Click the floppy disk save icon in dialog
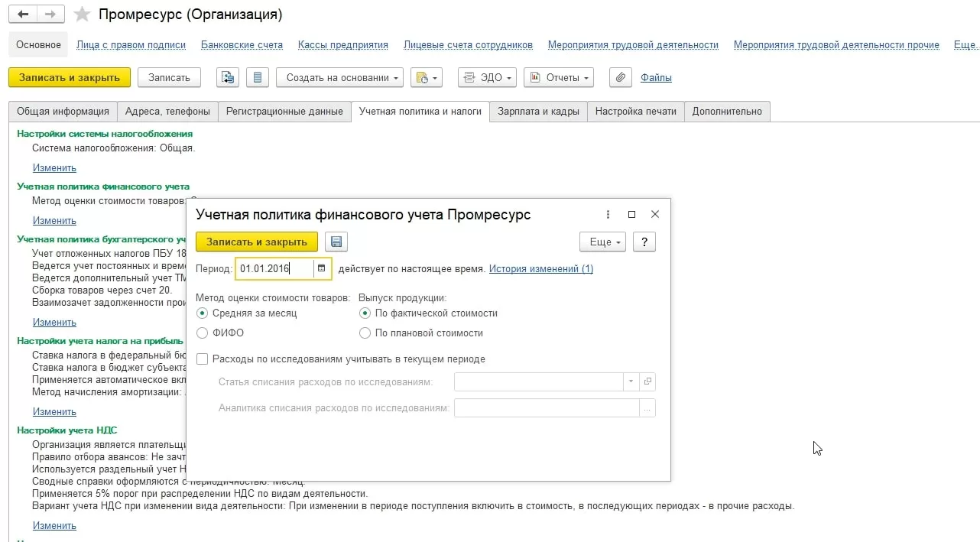Viewport: 980px width, 542px height. tap(336, 242)
